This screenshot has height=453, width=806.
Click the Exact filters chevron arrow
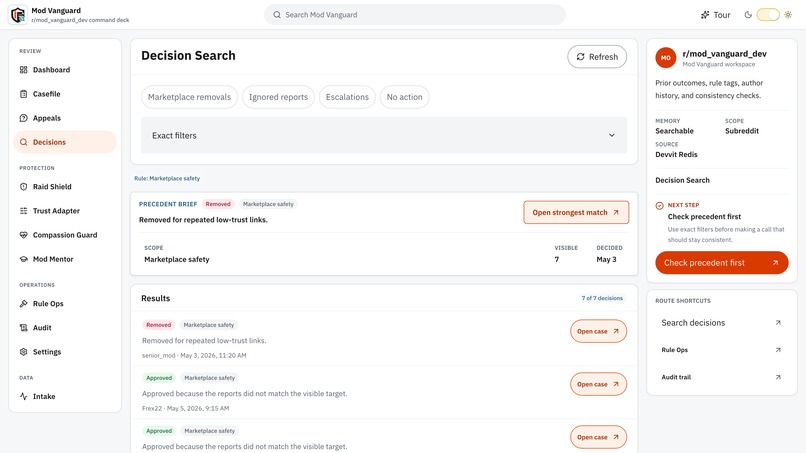[612, 136]
